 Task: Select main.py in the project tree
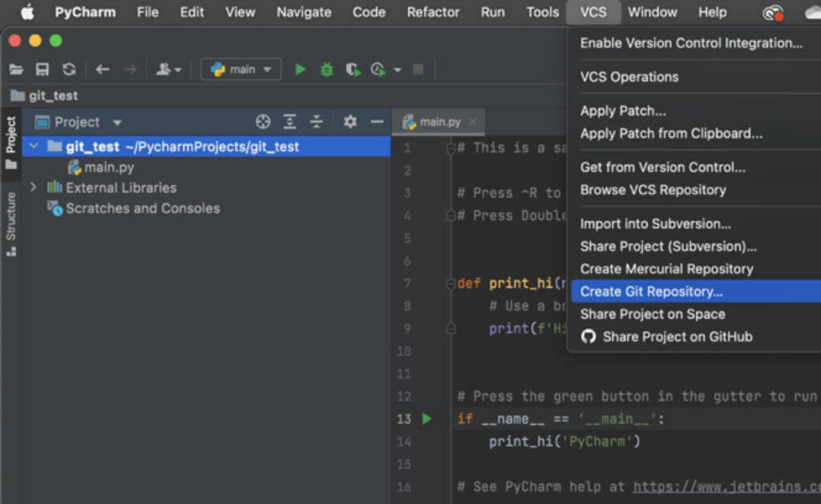pyautogui.click(x=101, y=167)
